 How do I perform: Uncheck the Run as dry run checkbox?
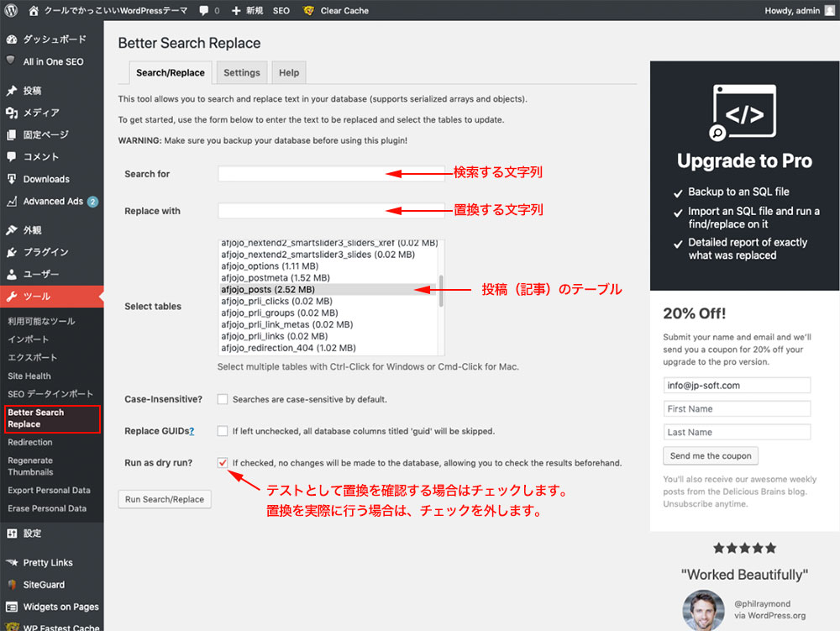pyautogui.click(x=223, y=463)
